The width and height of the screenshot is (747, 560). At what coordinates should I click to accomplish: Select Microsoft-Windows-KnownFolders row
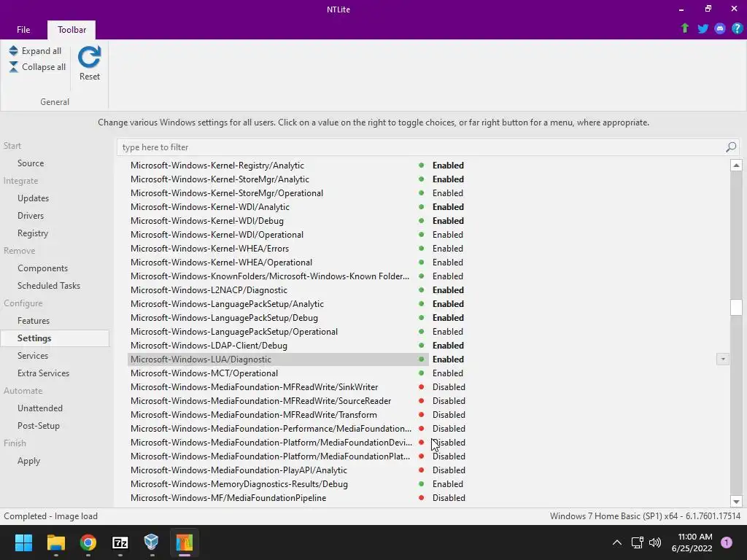coord(270,276)
